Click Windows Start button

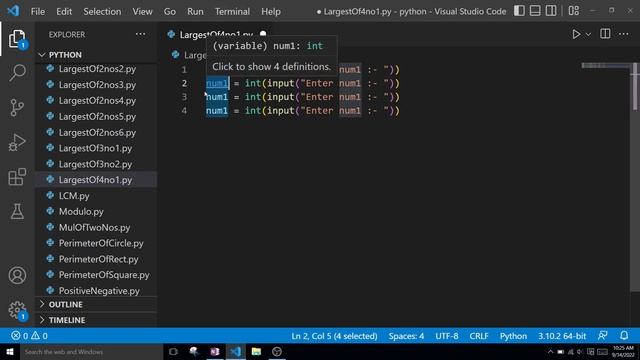click(10, 352)
